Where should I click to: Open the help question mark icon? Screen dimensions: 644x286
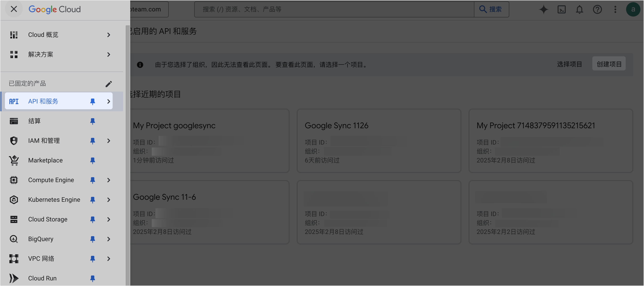point(597,9)
